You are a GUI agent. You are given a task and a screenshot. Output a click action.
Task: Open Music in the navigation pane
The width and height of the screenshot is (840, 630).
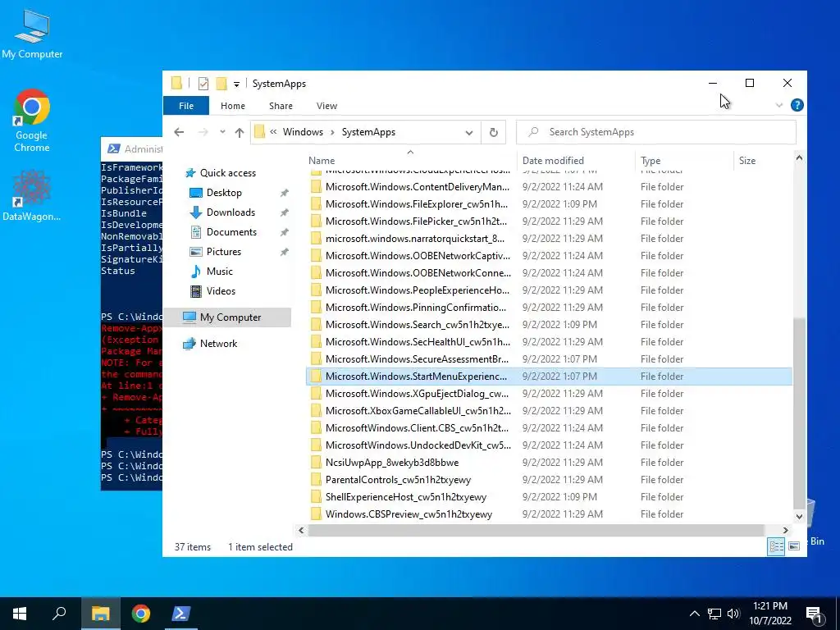pyautogui.click(x=219, y=271)
